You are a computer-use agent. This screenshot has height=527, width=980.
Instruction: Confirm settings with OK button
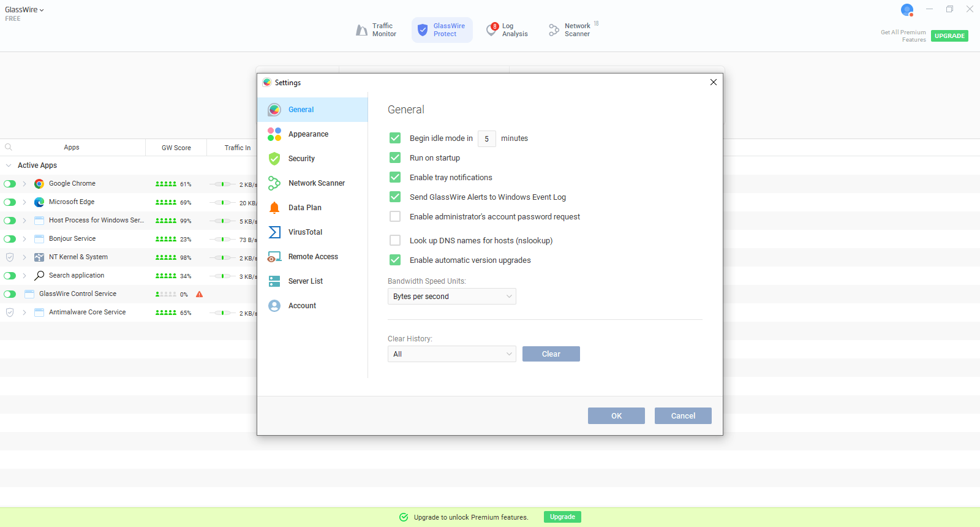coord(616,416)
